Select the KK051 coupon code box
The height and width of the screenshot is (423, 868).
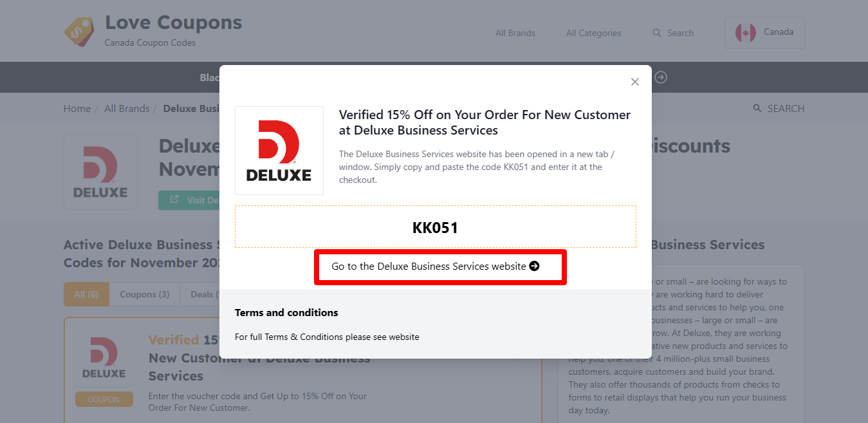coord(435,226)
